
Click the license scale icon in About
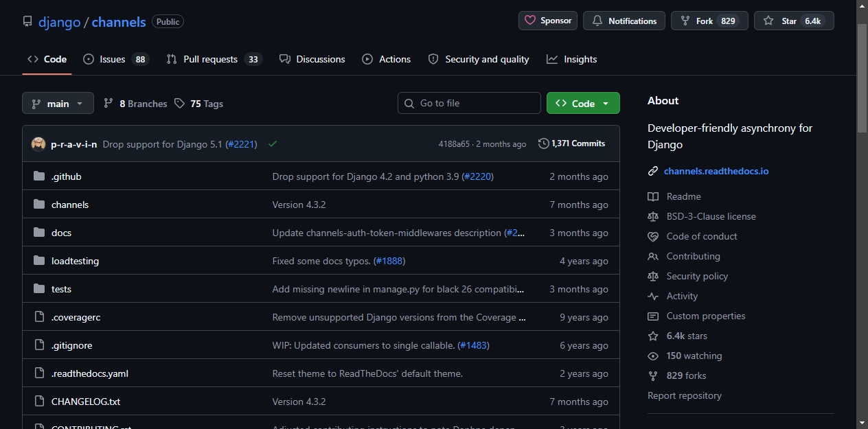click(653, 216)
